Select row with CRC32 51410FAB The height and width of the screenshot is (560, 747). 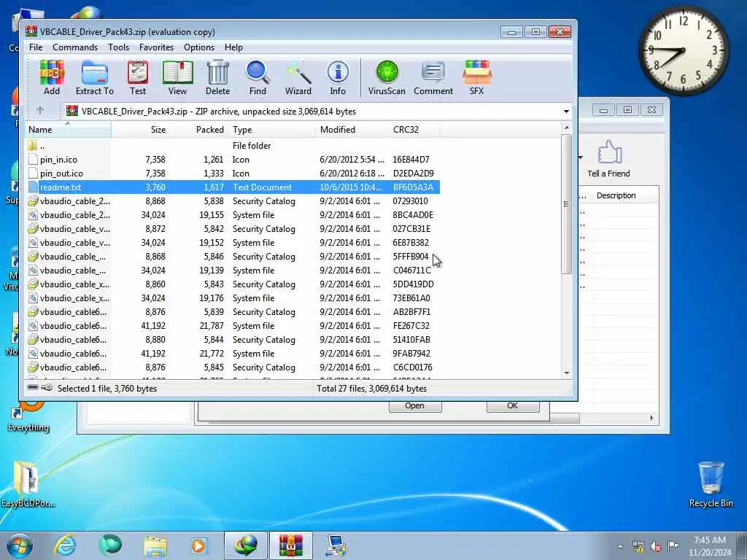233,340
